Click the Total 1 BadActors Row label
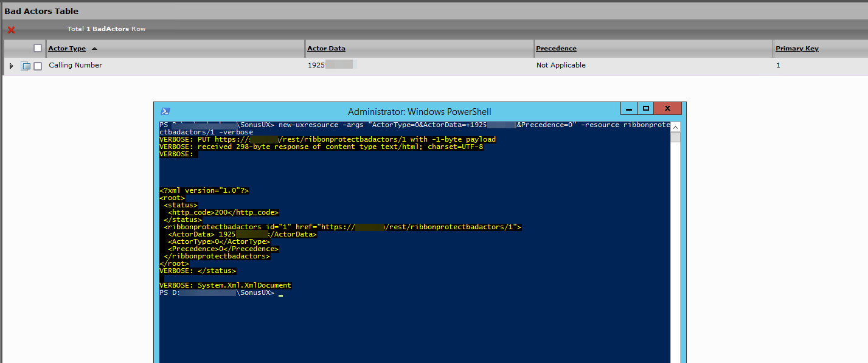The width and height of the screenshot is (868, 363). click(106, 29)
